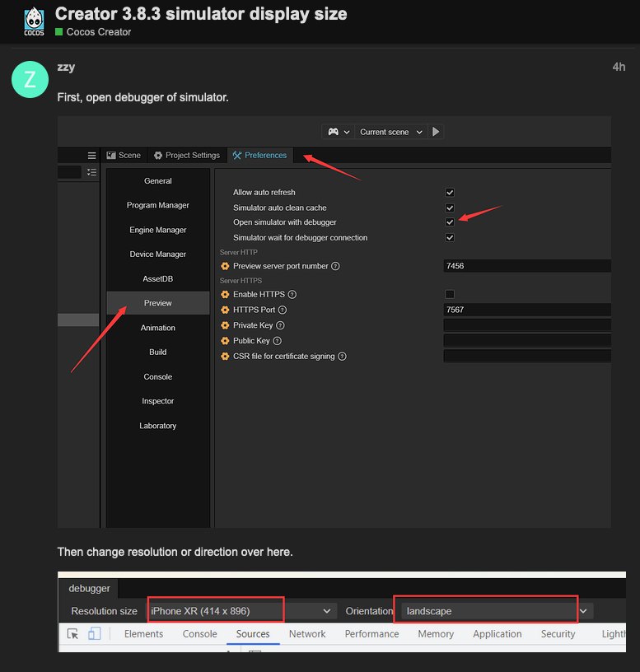Click gear icon beside Enable HTTPS
This screenshot has width=640, height=672.
click(x=225, y=295)
